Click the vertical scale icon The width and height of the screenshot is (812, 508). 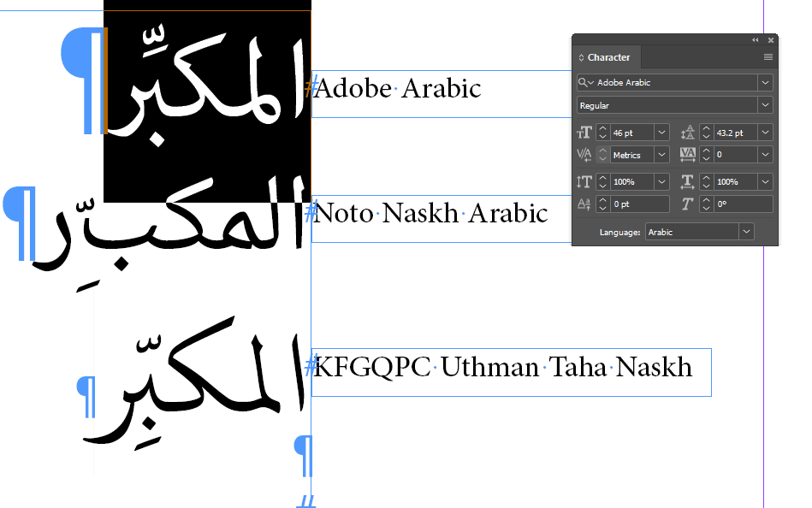tap(584, 182)
